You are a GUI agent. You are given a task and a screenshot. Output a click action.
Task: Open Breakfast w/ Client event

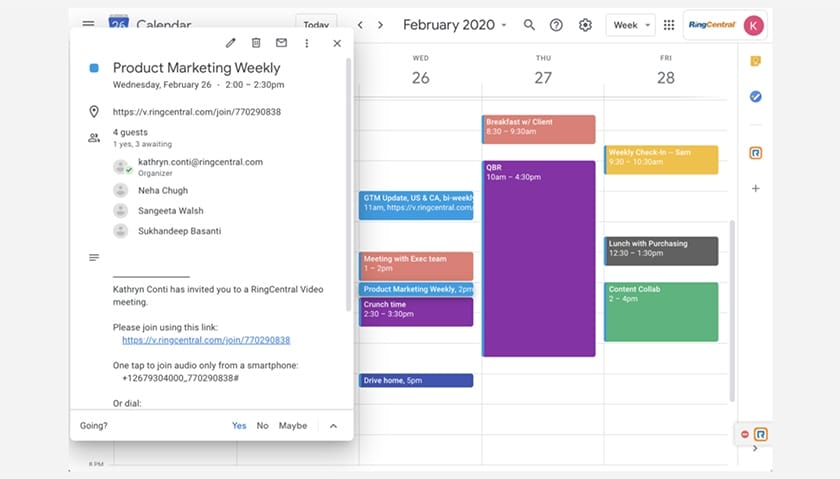(x=538, y=129)
